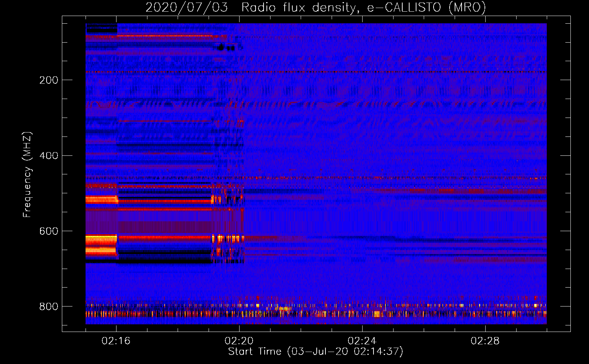
Task: Click the "200" frequency tick label
Action: point(49,80)
